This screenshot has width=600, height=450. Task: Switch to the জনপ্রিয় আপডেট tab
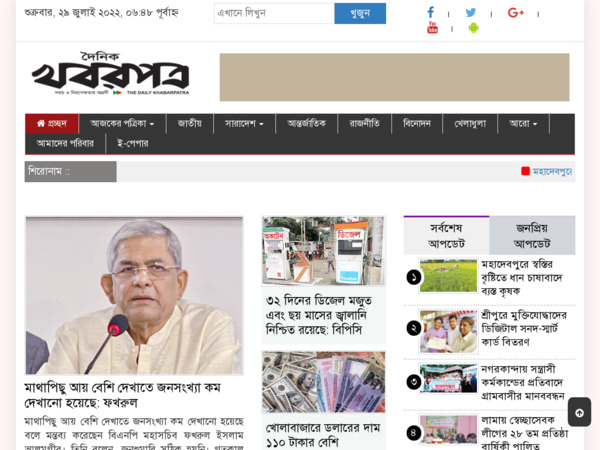tap(532, 235)
